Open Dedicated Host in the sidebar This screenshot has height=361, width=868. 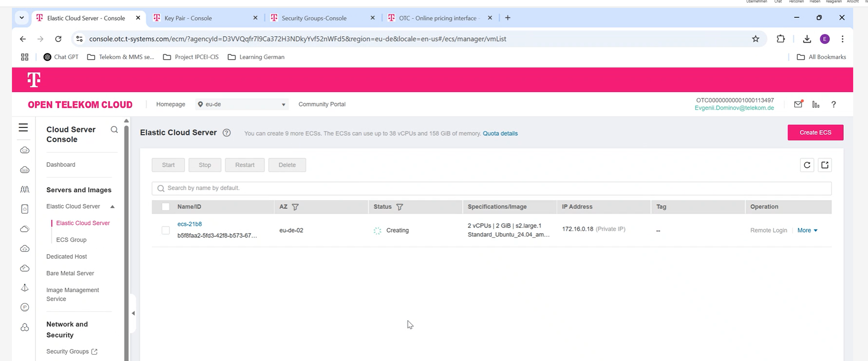tap(66, 256)
